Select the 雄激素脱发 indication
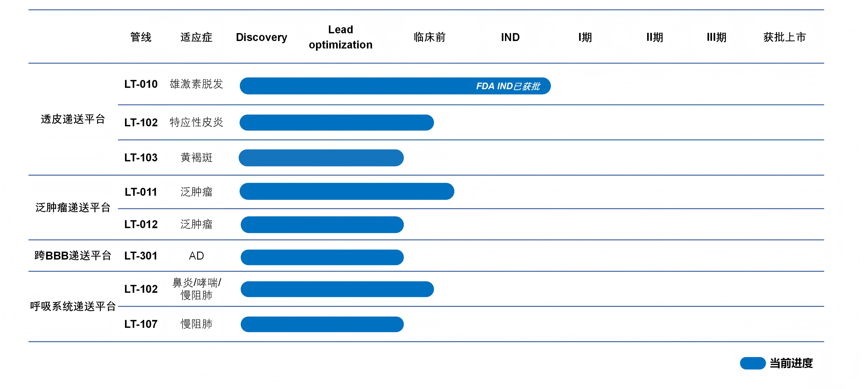The image size is (868, 389). click(196, 84)
